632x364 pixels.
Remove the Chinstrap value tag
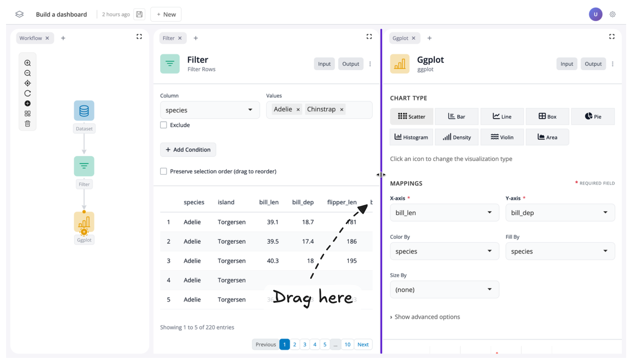pos(342,110)
